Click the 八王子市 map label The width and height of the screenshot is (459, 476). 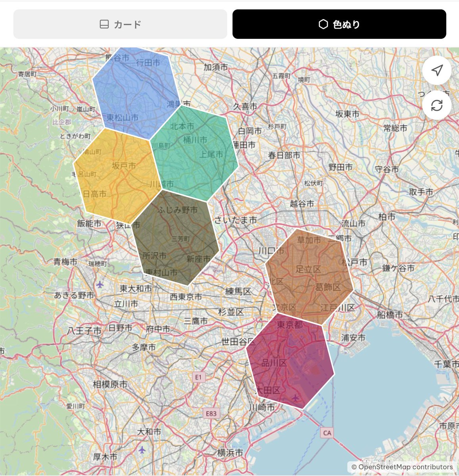84,330
